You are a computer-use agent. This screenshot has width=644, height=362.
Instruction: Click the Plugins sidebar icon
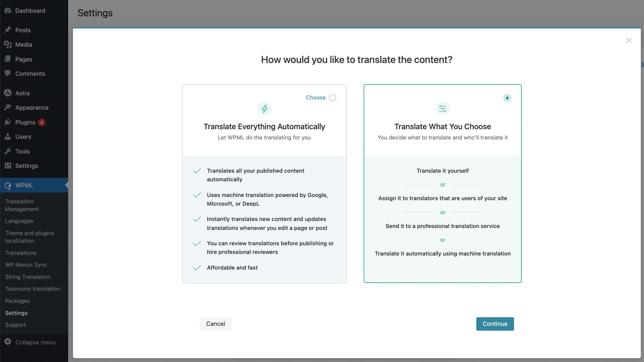pyautogui.click(x=7, y=122)
